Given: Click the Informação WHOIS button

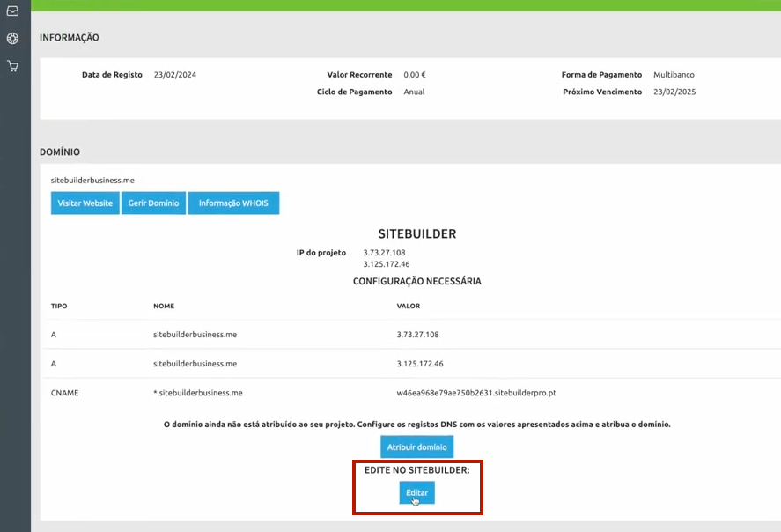Looking at the screenshot, I should pyautogui.click(x=233, y=203).
